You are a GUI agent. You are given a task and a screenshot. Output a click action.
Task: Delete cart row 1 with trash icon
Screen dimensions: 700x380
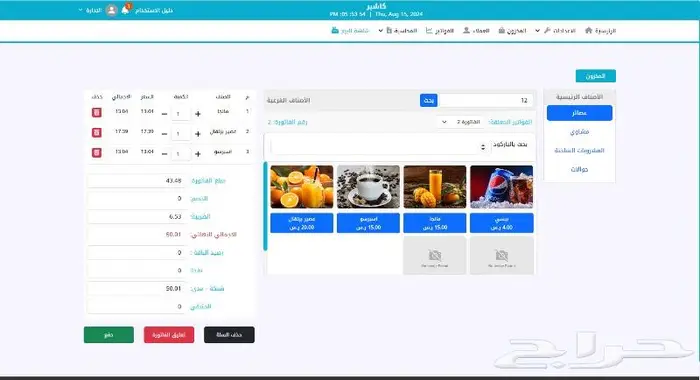96,113
